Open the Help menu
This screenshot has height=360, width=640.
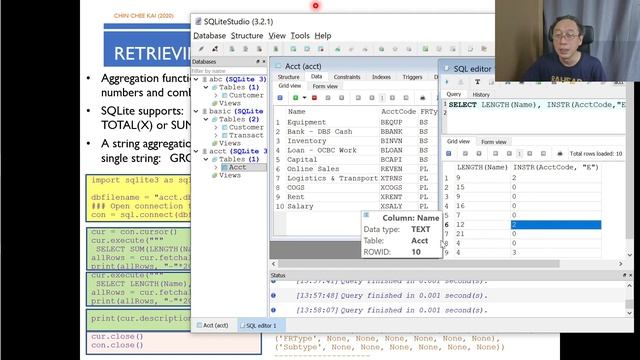pos(323,36)
